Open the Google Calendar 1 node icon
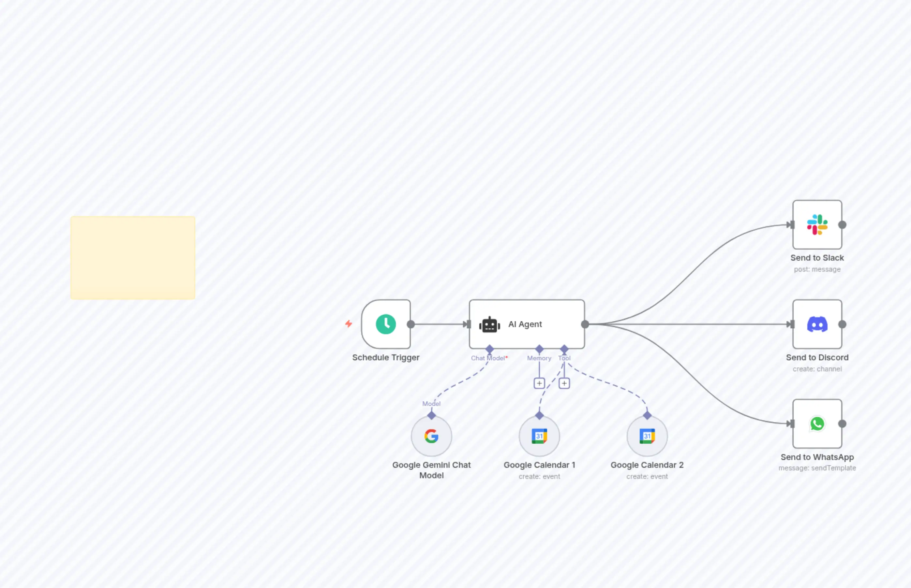 point(539,436)
